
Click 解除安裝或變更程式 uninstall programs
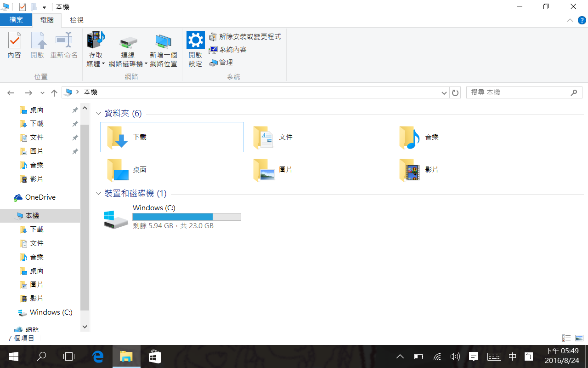pos(245,37)
